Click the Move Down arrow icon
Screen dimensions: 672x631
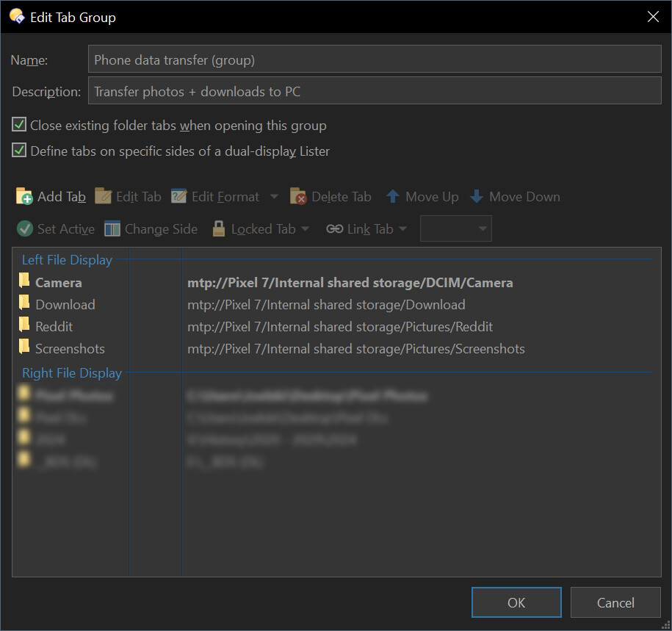coord(477,197)
